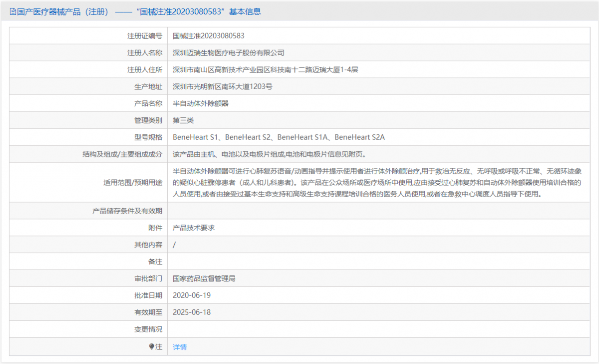Click the bulb icon next to 注 label
The width and height of the screenshot is (599, 364).
click(x=152, y=347)
